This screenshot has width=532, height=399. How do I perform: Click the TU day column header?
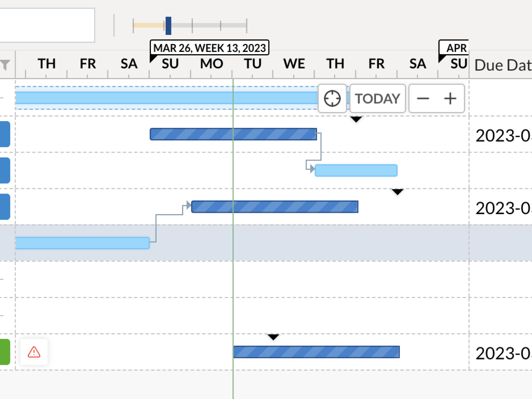click(x=253, y=64)
